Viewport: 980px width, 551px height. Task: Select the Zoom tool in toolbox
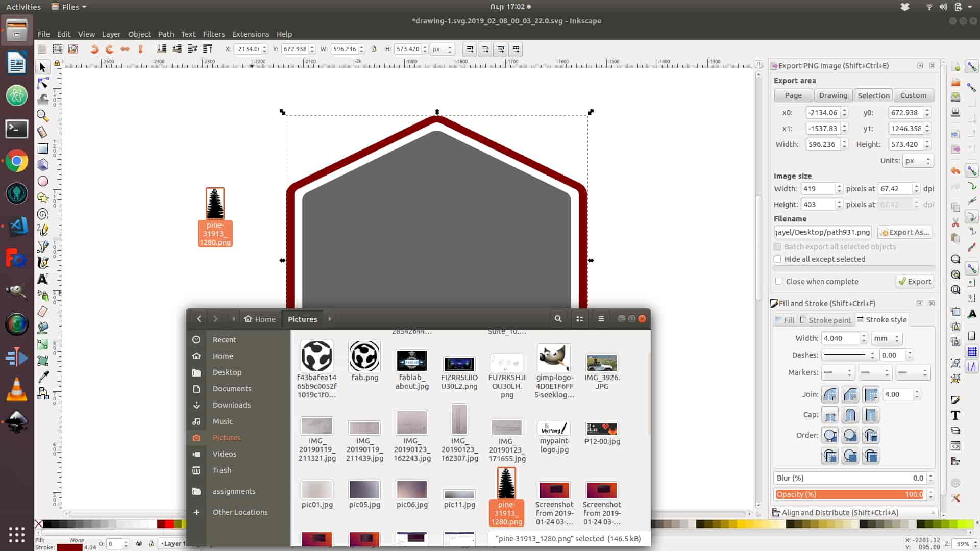point(42,116)
